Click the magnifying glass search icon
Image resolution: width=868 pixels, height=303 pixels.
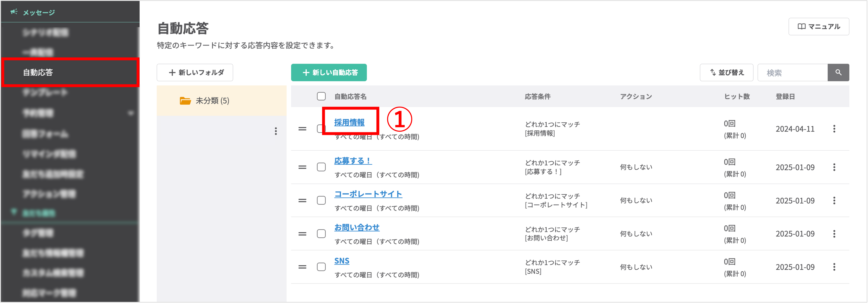pos(839,72)
